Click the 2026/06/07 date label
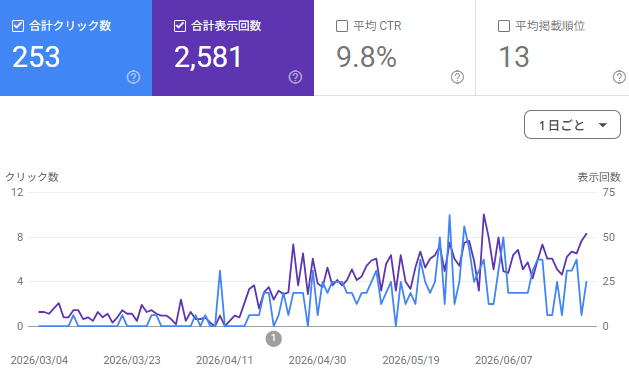The image size is (629, 380). coord(504,360)
